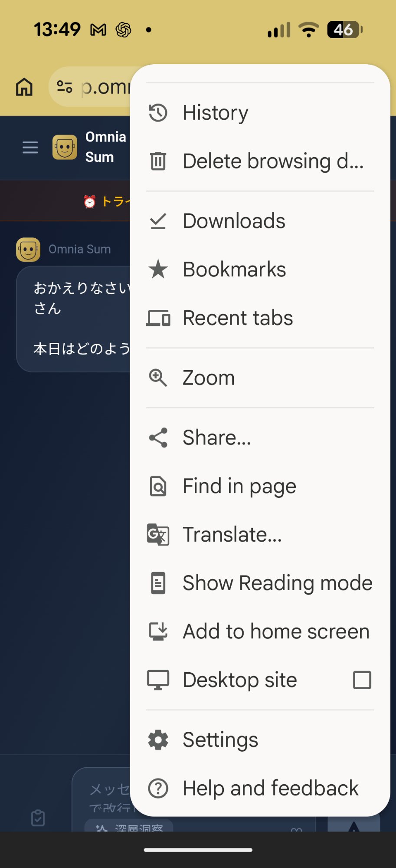
Task: Open the Downloads menu entry
Action: point(234,221)
